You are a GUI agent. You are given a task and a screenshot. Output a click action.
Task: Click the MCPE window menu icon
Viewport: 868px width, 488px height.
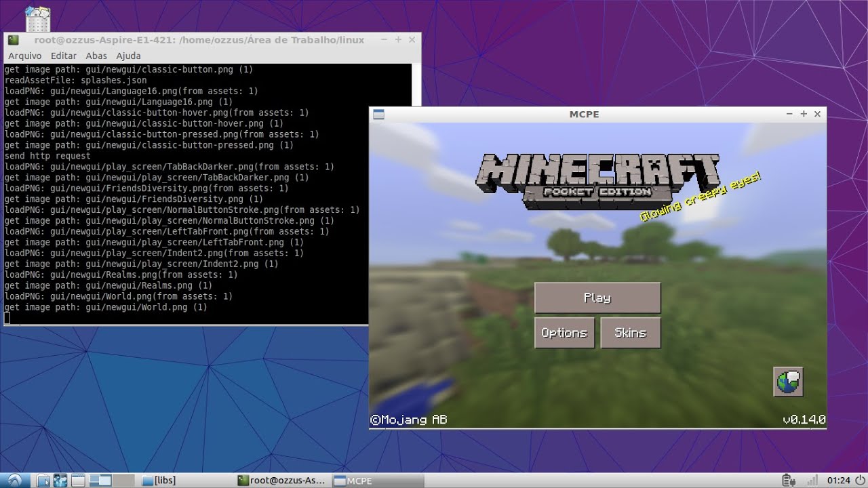tap(378, 114)
